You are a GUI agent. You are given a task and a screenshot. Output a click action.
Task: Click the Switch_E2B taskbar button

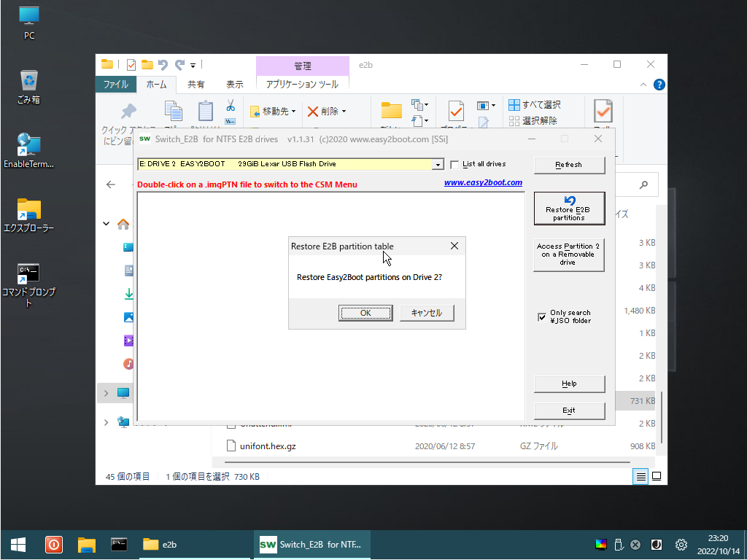click(311, 544)
